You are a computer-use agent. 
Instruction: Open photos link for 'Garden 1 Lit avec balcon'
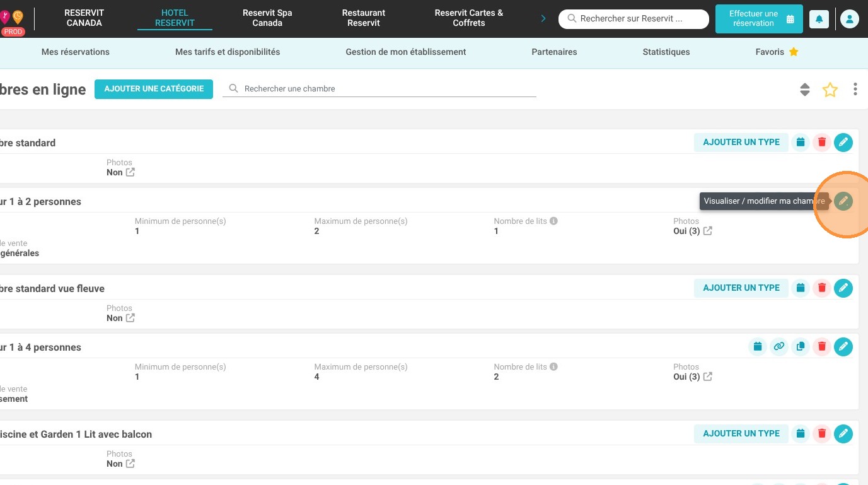tap(130, 464)
